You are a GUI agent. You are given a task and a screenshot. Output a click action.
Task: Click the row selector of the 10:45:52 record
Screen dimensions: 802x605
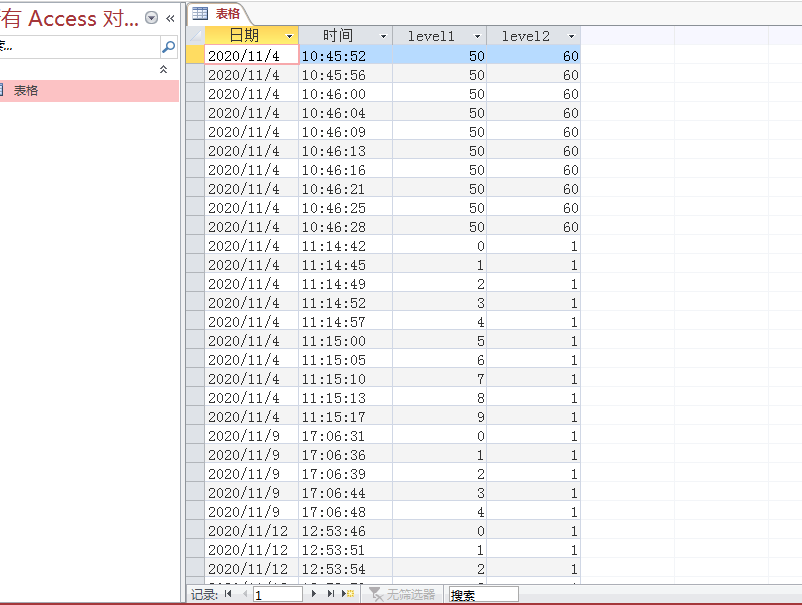pyautogui.click(x=195, y=55)
